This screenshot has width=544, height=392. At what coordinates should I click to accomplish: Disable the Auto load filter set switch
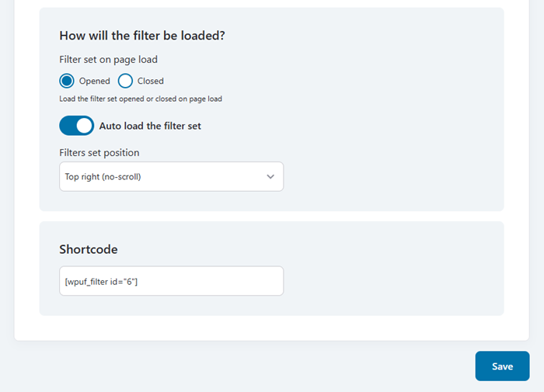[x=76, y=126]
